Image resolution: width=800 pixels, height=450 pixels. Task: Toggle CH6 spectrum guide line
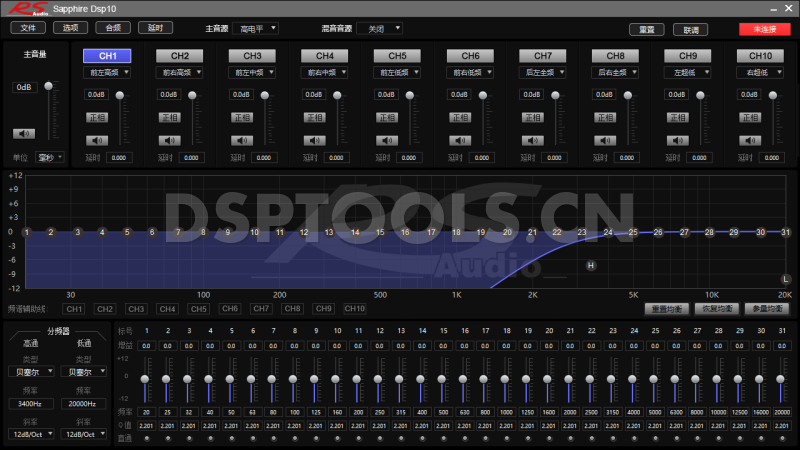(230, 309)
